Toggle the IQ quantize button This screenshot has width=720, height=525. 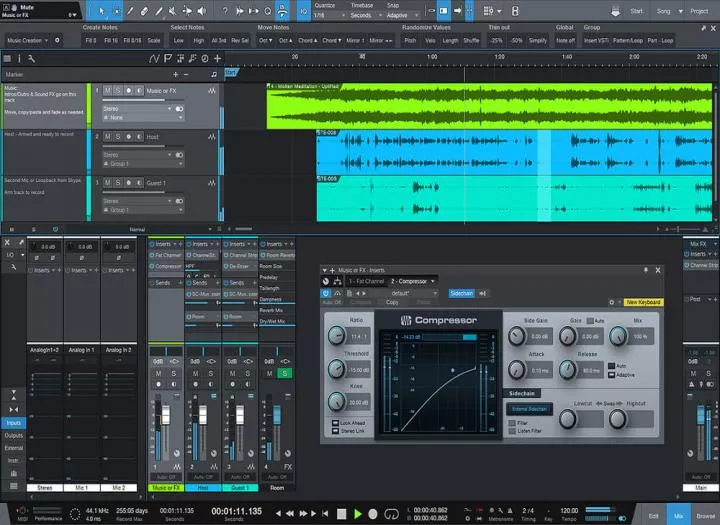tap(304, 11)
